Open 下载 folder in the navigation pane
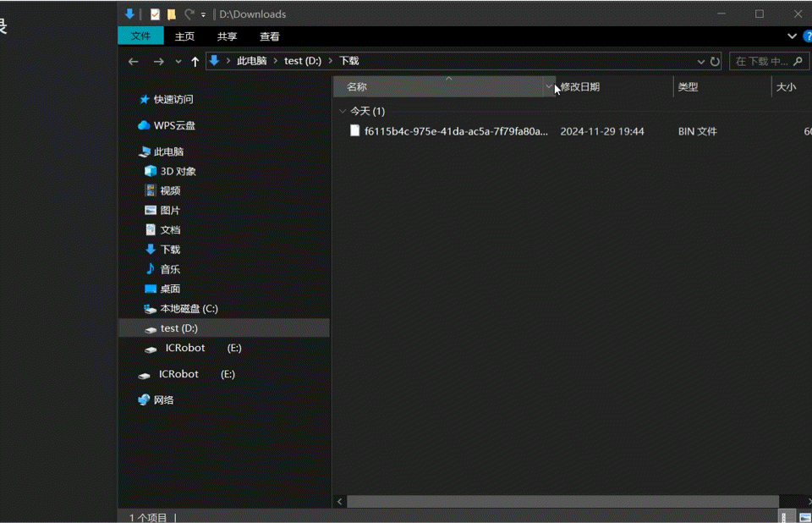The width and height of the screenshot is (812, 523). pyautogui.click(x=170, y=250)
